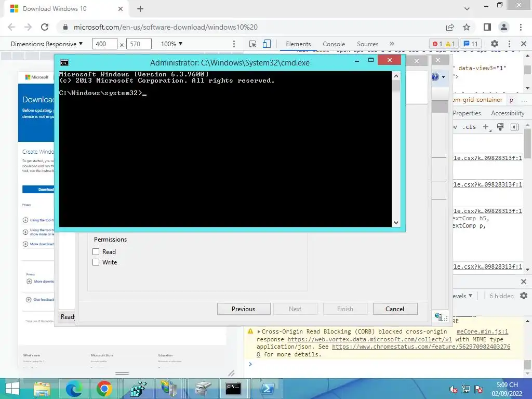Click the paintbrush rendering emulation icon

point(500,127)
